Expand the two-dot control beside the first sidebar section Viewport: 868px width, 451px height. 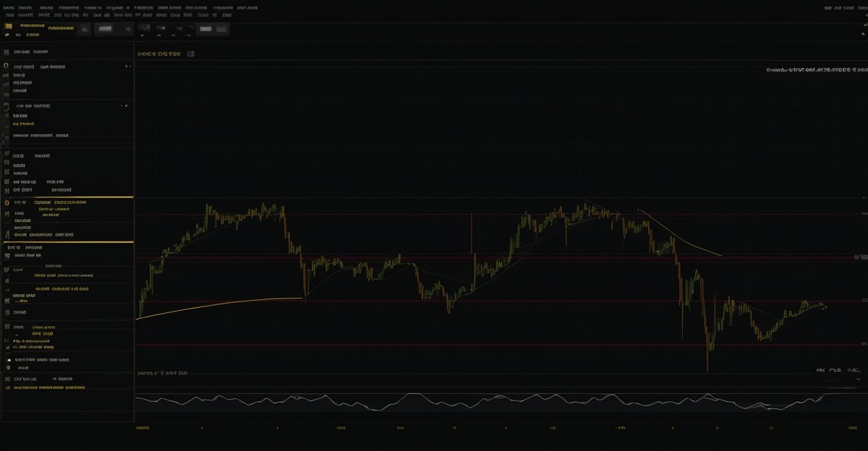128,66
